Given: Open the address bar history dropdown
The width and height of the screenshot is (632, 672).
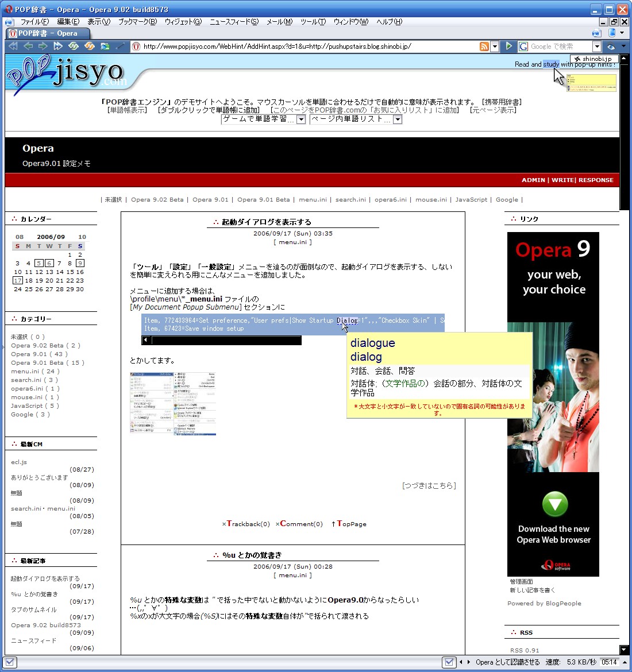Looking at the screenshot, I should [494, 47].
